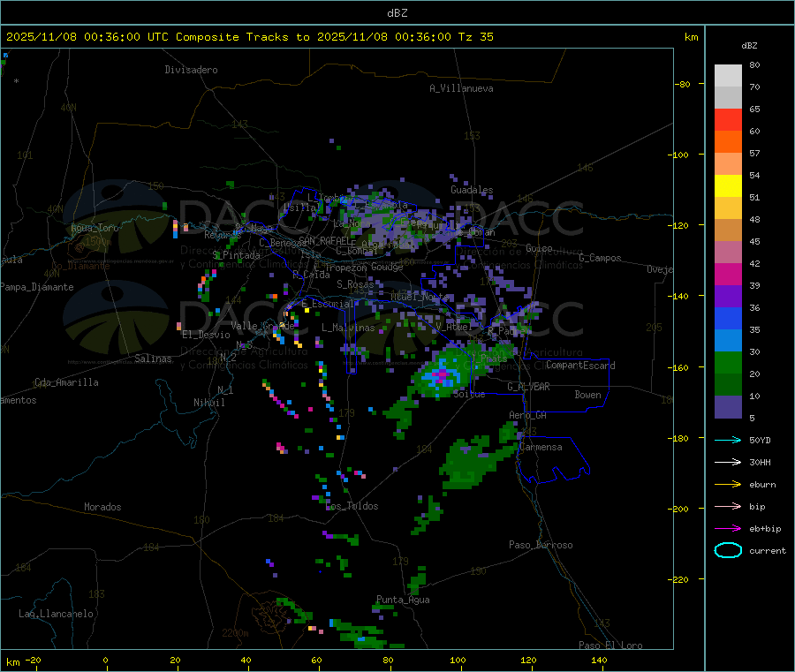Click the eburn legend label

coord(762,485)
